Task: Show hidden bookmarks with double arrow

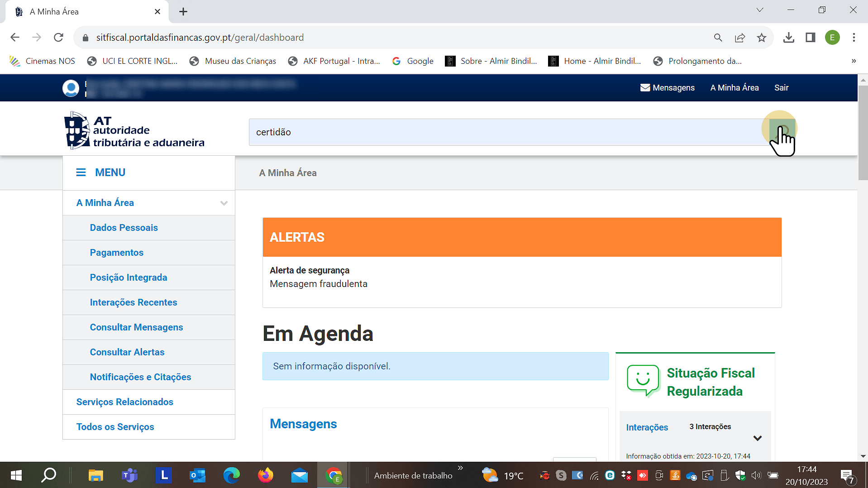Action: (854, 61)
